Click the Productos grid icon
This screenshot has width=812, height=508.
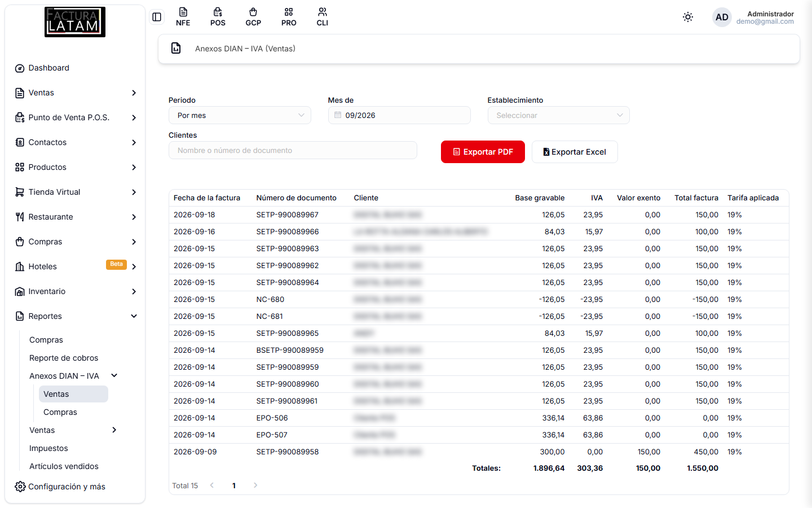click(20, 168)
